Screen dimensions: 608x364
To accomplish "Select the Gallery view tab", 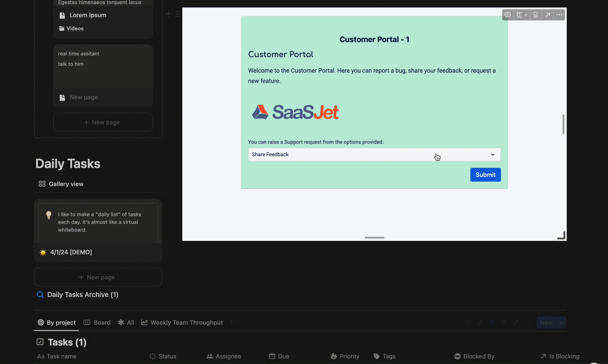I will click(61, 184).
